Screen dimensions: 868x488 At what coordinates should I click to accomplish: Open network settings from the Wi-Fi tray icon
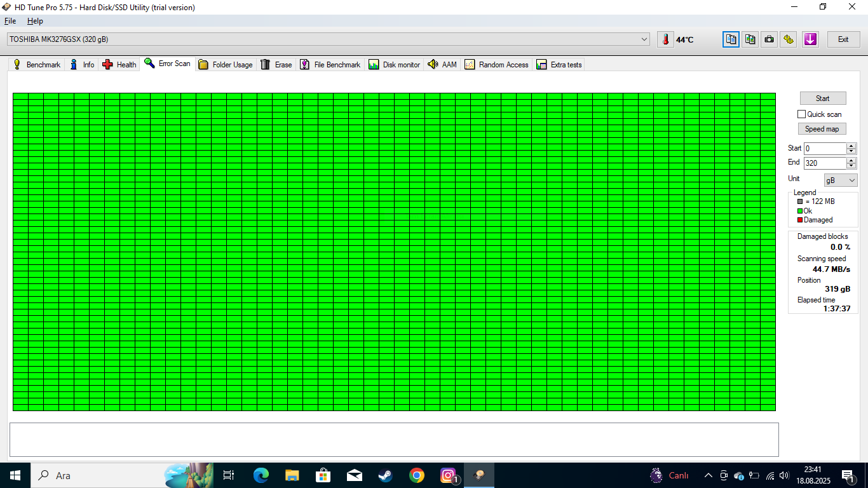tap(770, 475)
